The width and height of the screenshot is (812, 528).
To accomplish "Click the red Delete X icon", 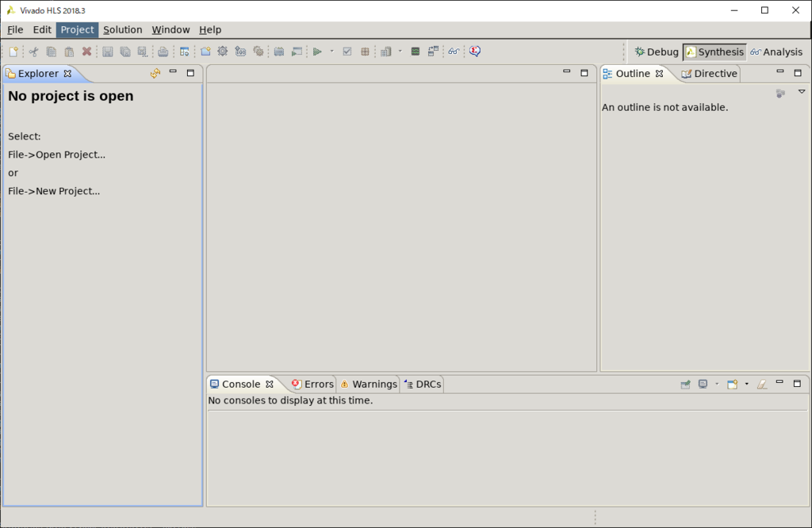I will pos(86,52).
